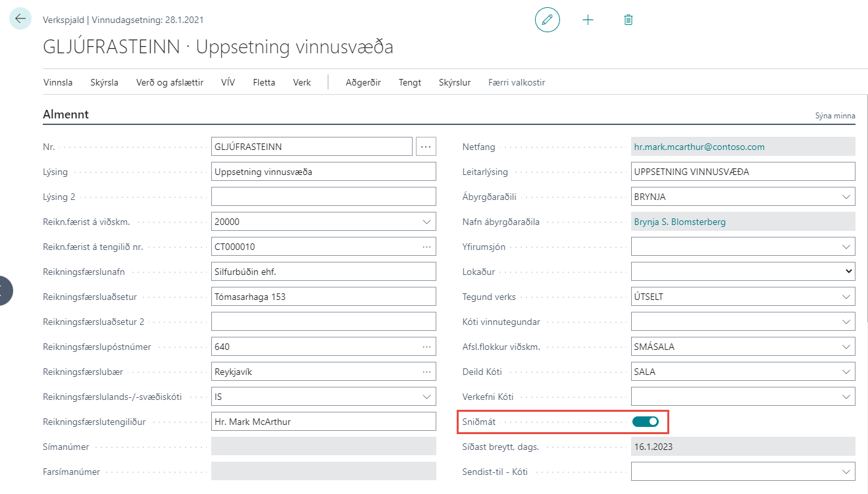Click the pencil edit icon
Screen dimensions: 868x494
(x=547, y=20)
